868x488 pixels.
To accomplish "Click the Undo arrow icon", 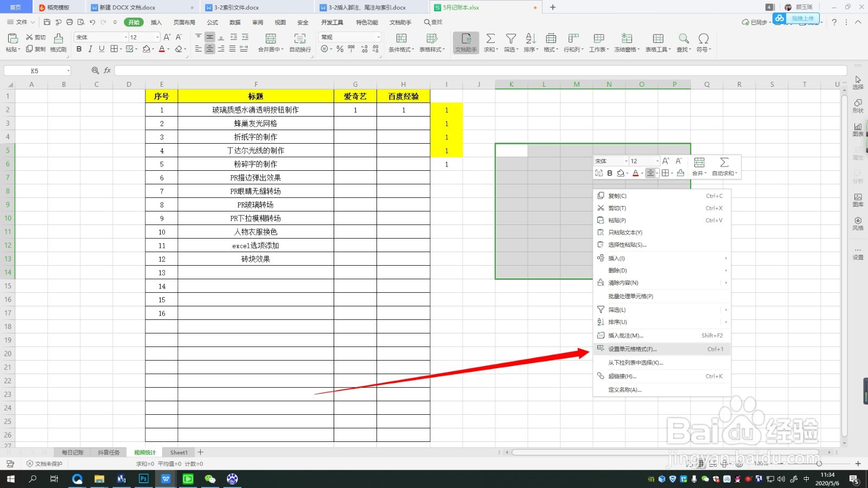I will tap(92, 22).
